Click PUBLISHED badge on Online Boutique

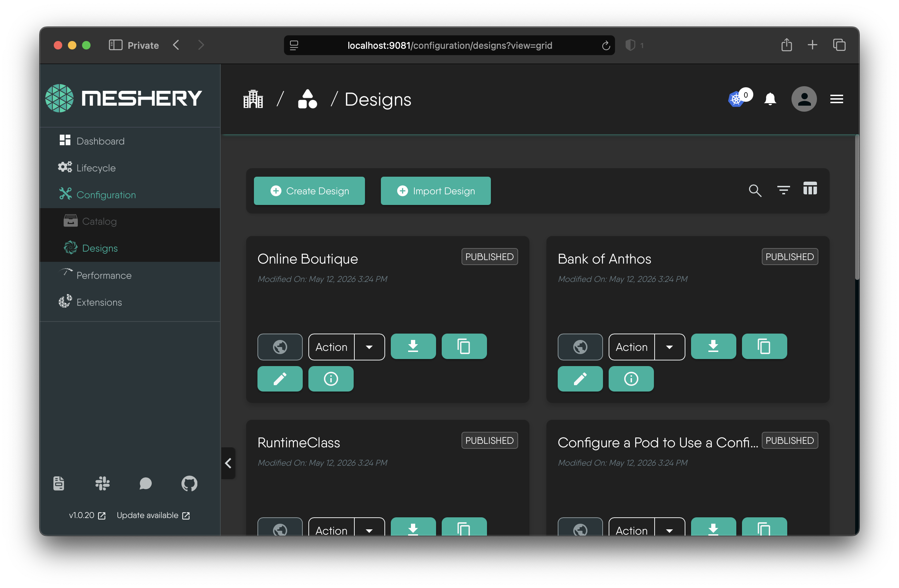(x=489, y=257)
